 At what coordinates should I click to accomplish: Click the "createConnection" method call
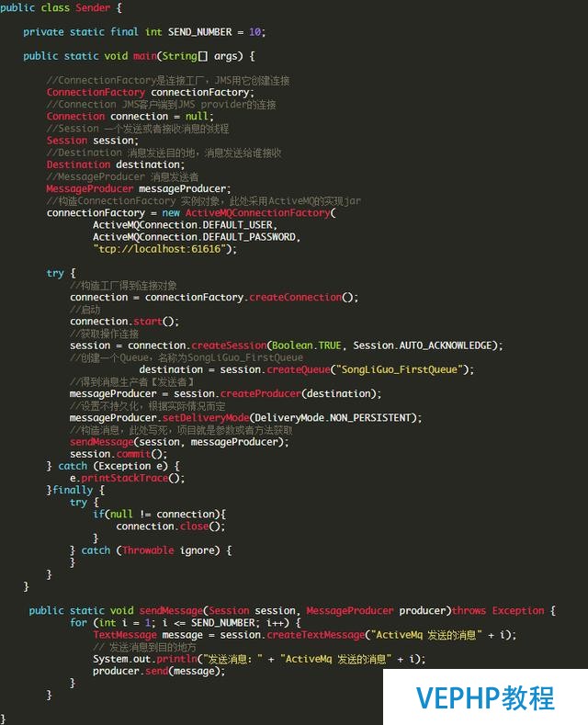click(296, 298)
